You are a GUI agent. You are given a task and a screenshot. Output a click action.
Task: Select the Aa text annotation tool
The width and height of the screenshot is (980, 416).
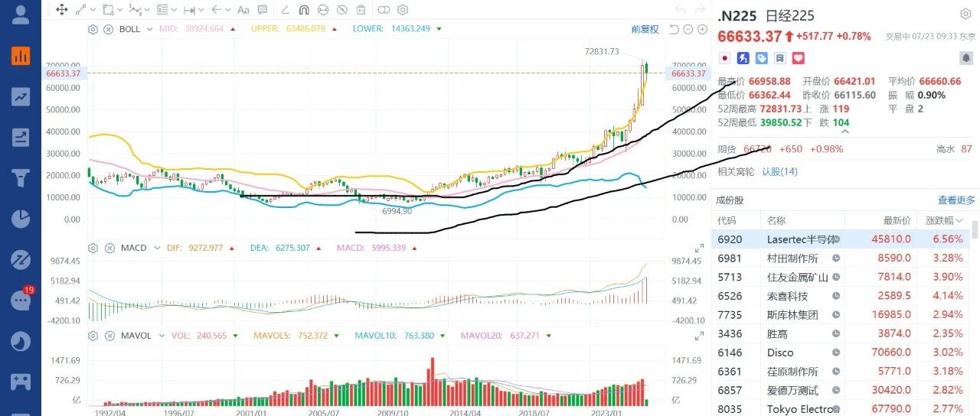click(243, 10)
